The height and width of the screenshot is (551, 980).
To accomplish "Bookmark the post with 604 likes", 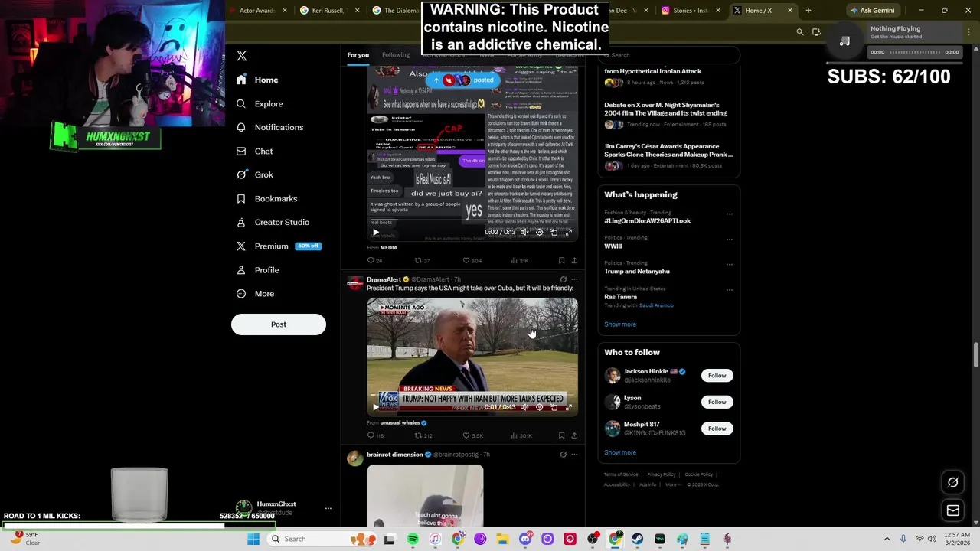I will 561,260.
